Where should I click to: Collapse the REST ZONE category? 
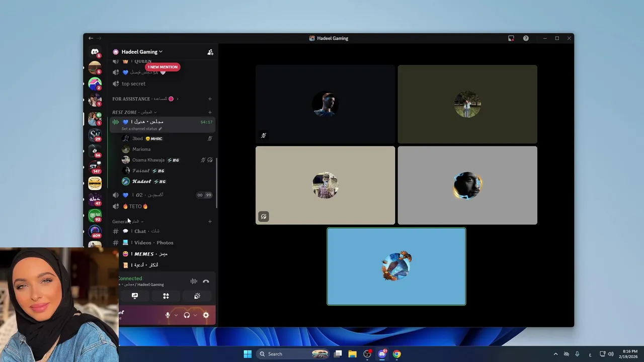point(134,112)
